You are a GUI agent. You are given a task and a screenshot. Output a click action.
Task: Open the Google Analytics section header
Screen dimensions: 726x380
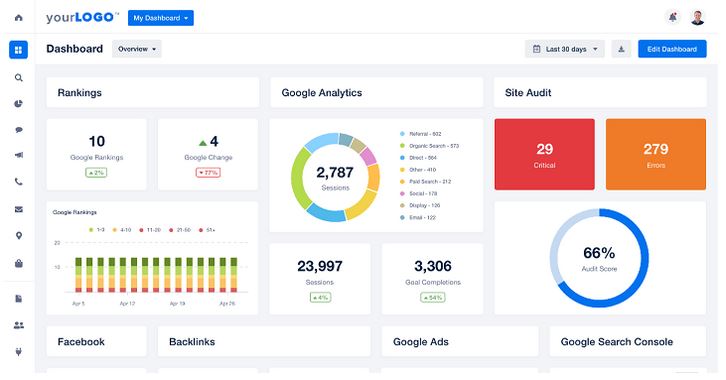pos(376,93)
